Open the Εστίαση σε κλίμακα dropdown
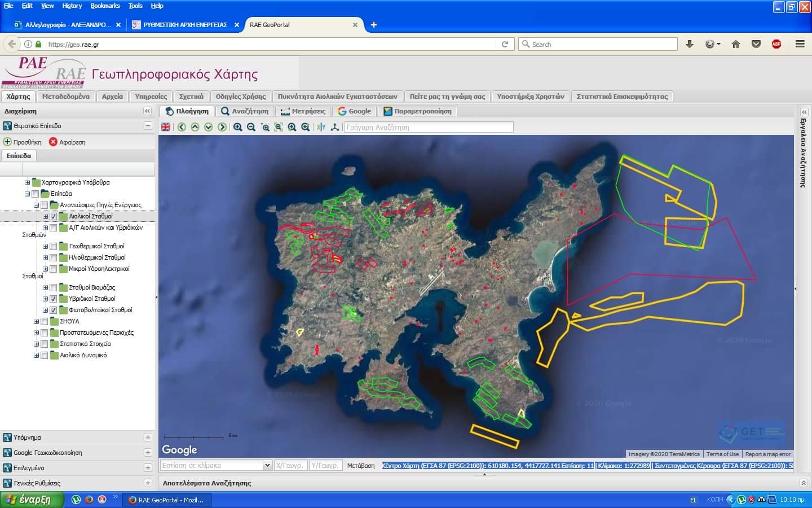Image resolution: width=812 pixels, height=508 pixels. [x=267, y=466]
